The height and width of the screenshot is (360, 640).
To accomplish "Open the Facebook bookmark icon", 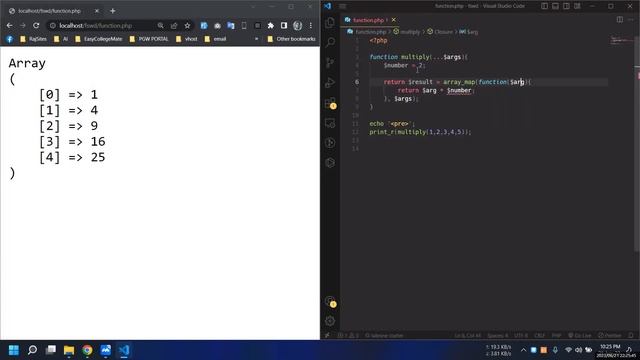I will 10,39.
